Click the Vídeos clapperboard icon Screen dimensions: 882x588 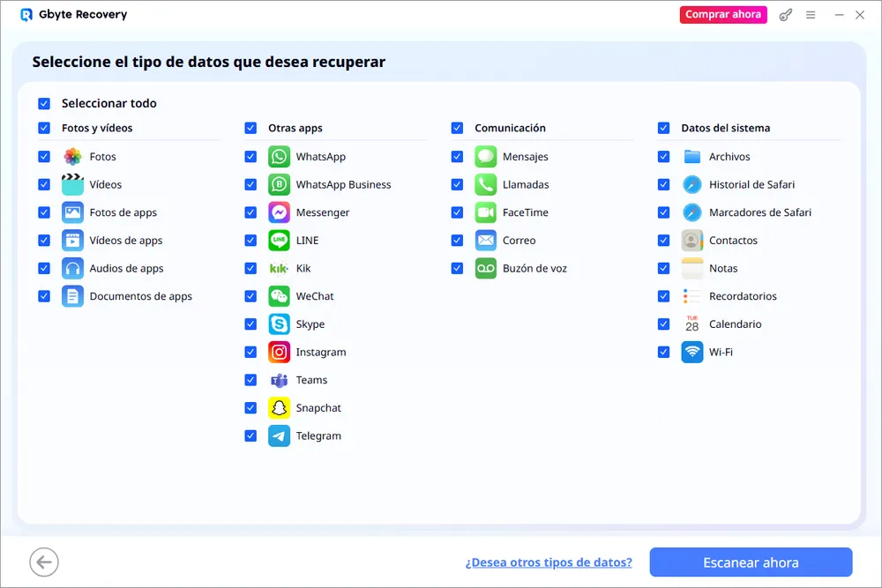click(72, 184)
